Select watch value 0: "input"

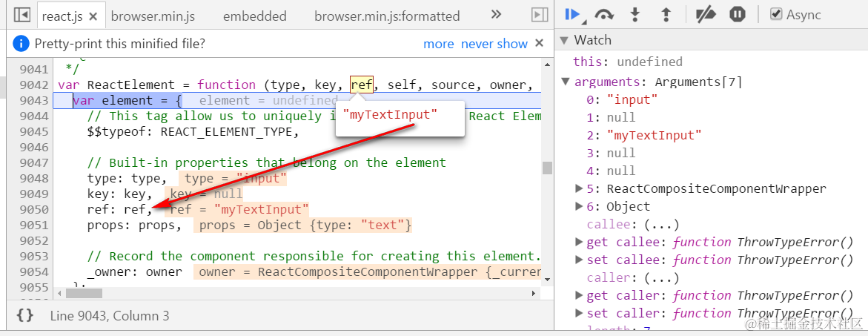pyautogui.click(x=622, y=99)
